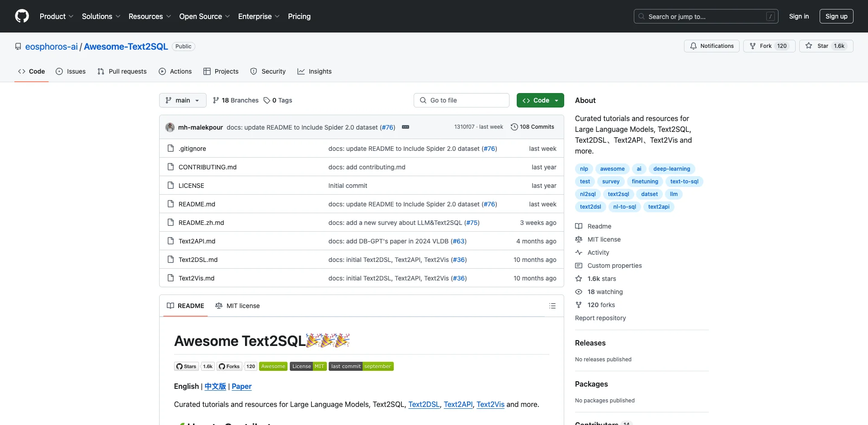
Task: Click the file icon beside .gitignore
Action: [x=170, y=148]
